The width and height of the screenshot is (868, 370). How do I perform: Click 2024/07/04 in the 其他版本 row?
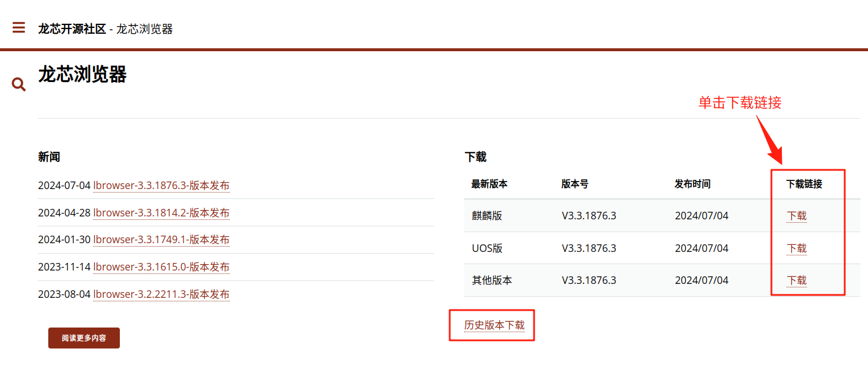702,280
